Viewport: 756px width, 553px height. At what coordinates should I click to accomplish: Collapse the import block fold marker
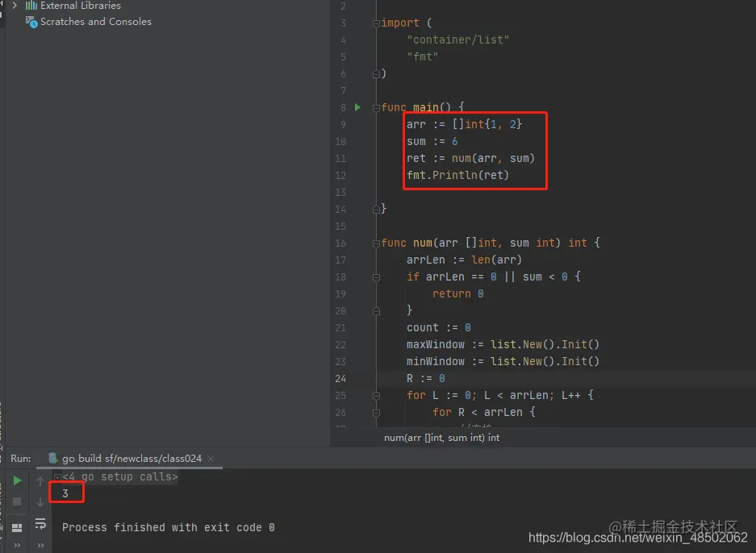point(376,23)
